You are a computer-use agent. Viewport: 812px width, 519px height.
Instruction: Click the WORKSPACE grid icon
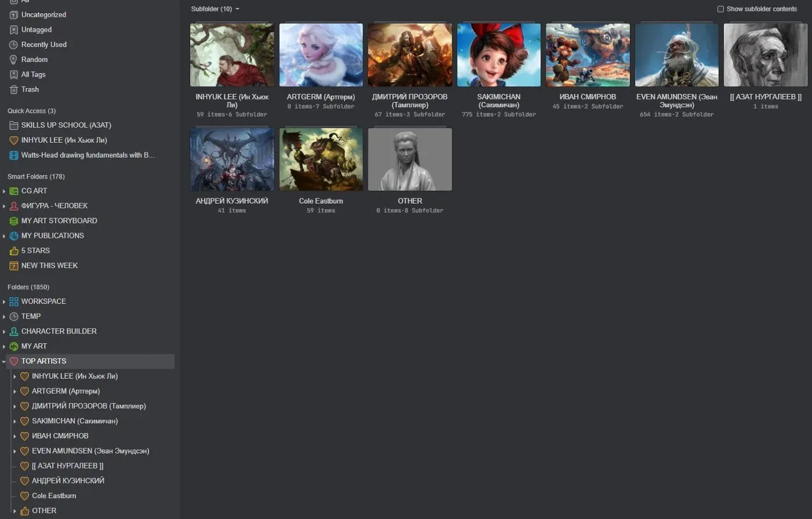[x=14, y=302]
